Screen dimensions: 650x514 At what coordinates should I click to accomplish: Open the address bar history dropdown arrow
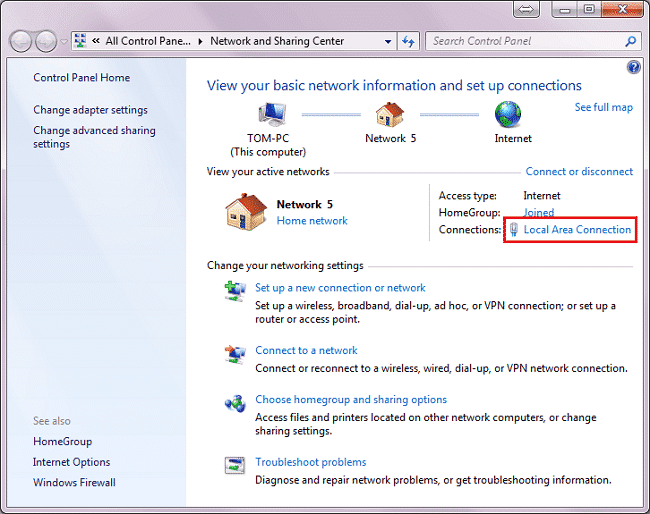tap(389, 42)
